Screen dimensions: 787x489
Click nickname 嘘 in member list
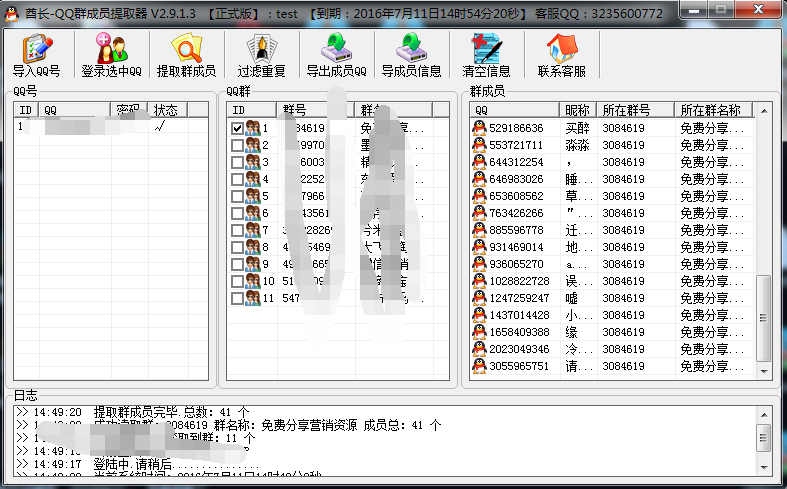click(x=571, y=298)
